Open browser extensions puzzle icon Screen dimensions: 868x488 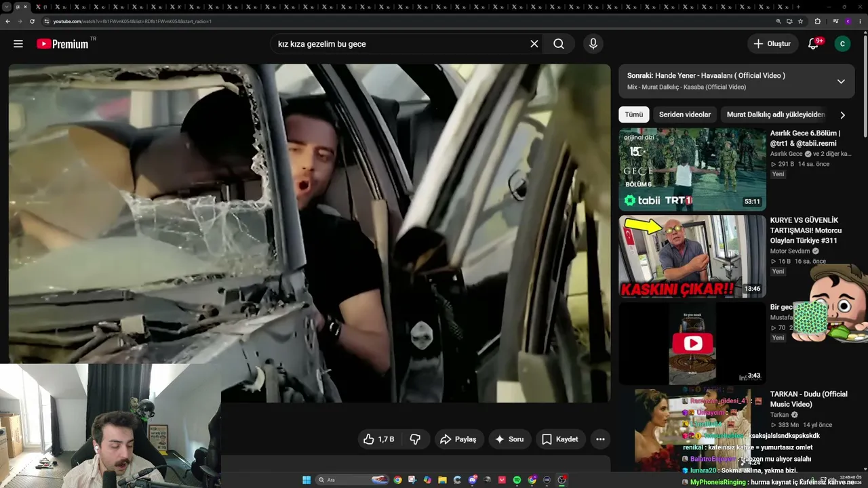[817, 21]
